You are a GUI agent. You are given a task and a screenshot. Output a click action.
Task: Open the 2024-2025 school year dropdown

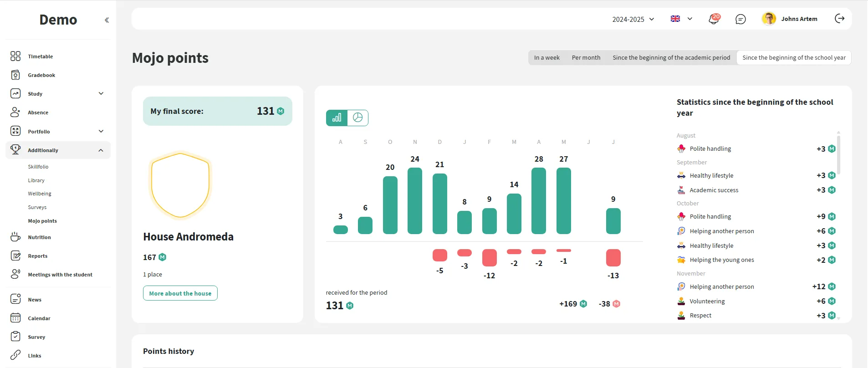(x=633, y=19)
